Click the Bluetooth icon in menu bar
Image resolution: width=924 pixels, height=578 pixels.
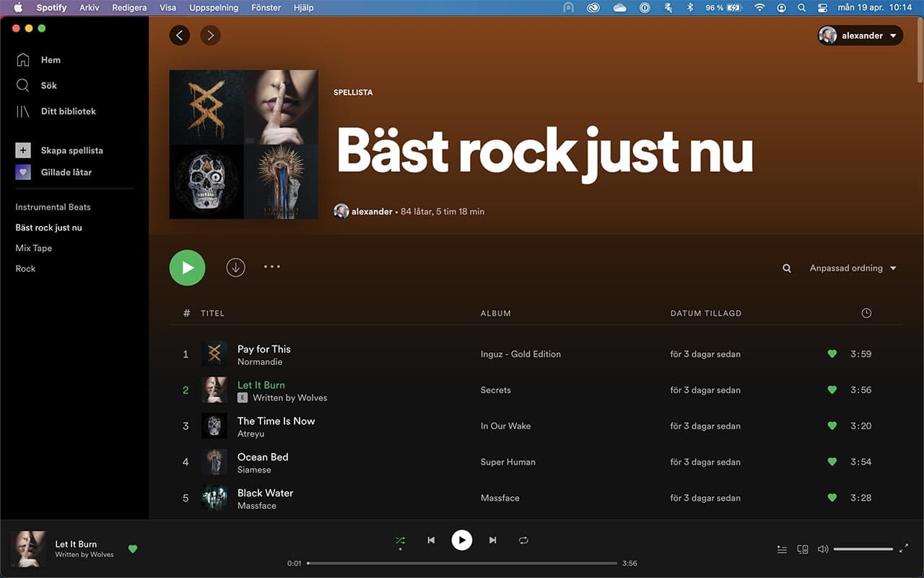point(689,7)
